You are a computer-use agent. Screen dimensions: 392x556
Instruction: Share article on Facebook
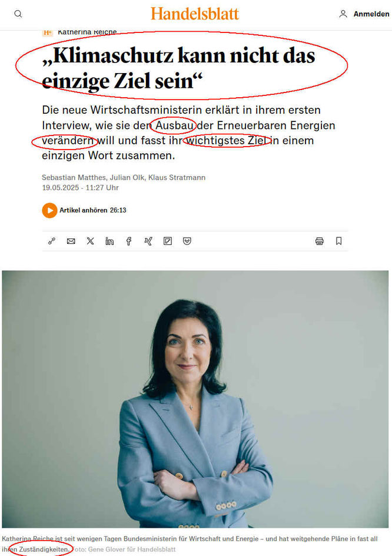pos(129,241)
